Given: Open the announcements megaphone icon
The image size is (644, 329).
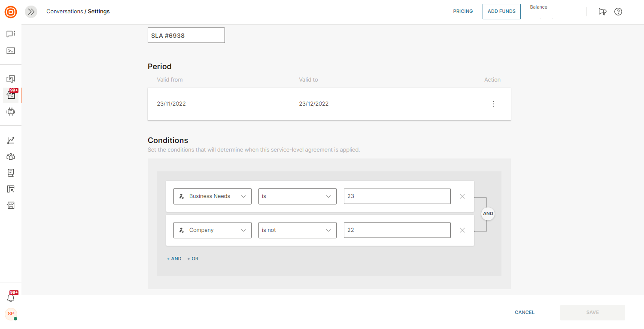Looking at the screenshot, I should [x=602, y=12].
